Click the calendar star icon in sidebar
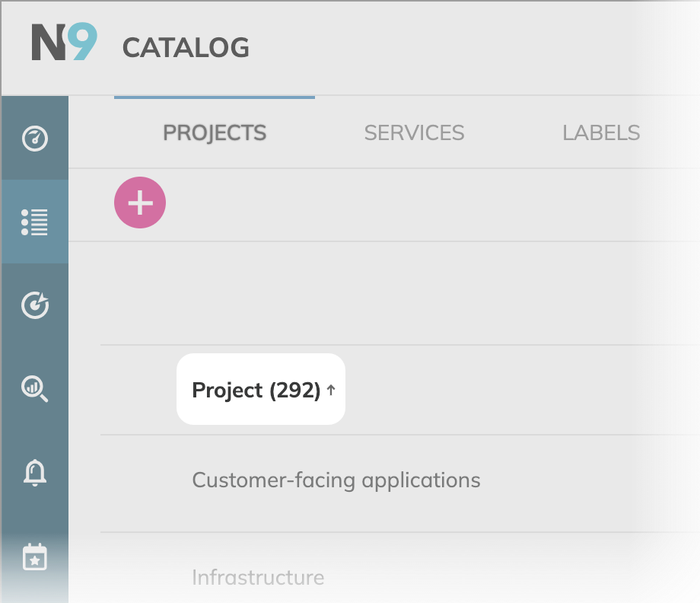Screen dimensions: 700x603 click(x=35, y=557)
